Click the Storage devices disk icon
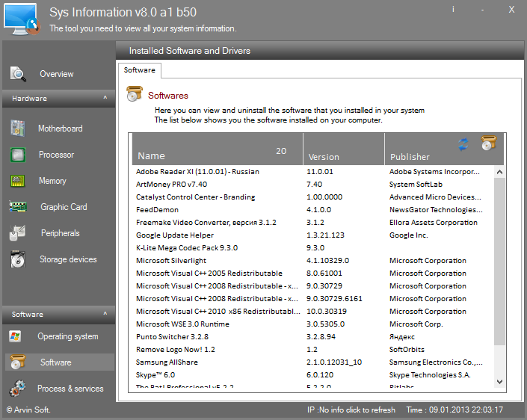 click(x=17, y=259)
